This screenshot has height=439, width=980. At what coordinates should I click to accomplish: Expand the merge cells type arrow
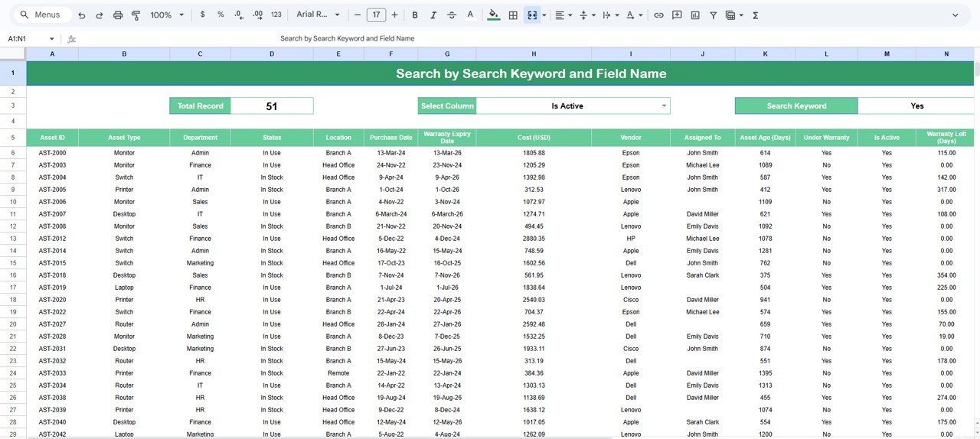pyautogui.click(x=544, y=15)
